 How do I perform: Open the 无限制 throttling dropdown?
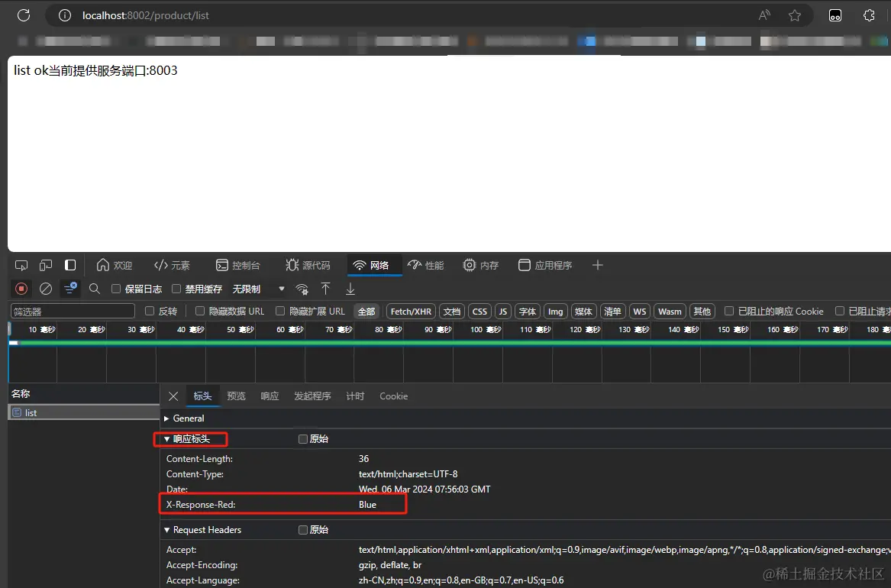(258, 289)
